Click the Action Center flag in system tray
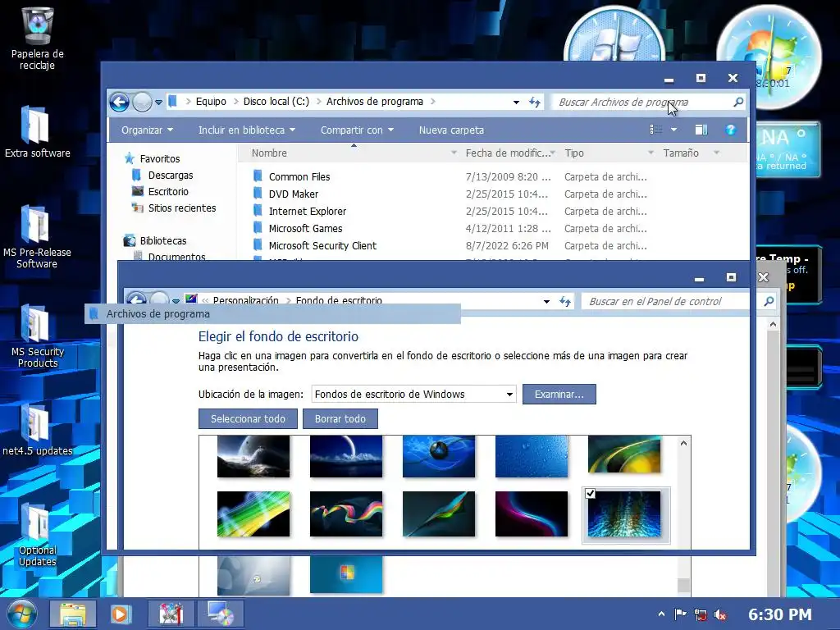 [680, 614]
